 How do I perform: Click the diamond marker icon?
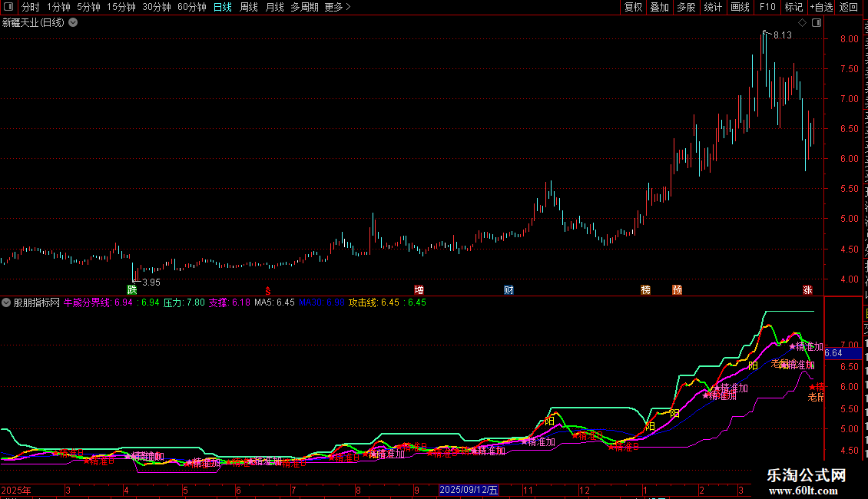coord(802,23)
